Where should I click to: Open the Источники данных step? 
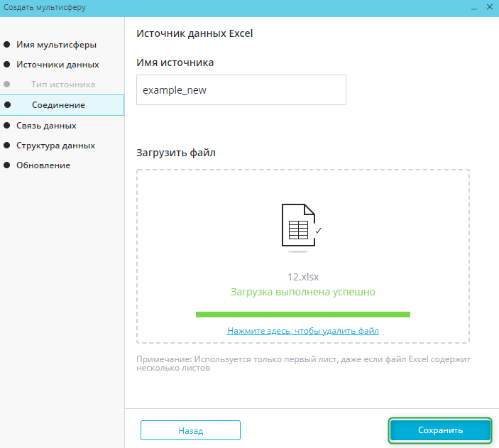pos(57,65)
